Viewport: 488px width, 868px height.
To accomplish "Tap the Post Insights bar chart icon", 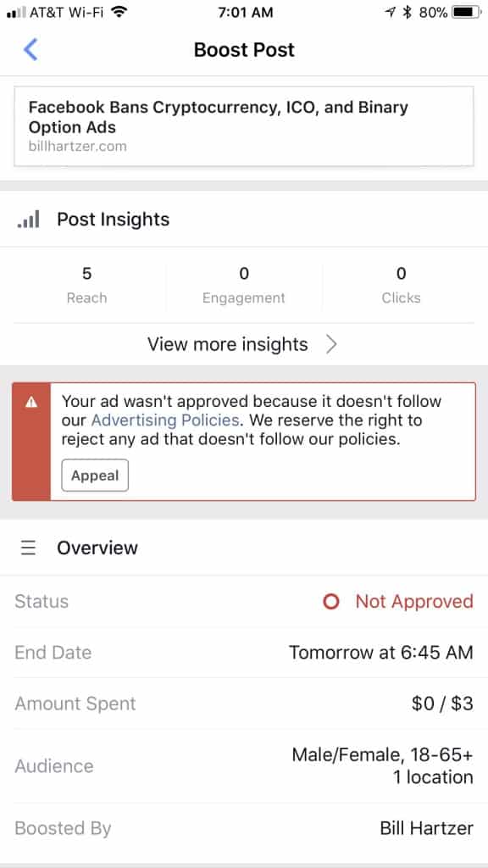I will pos(28,220).
